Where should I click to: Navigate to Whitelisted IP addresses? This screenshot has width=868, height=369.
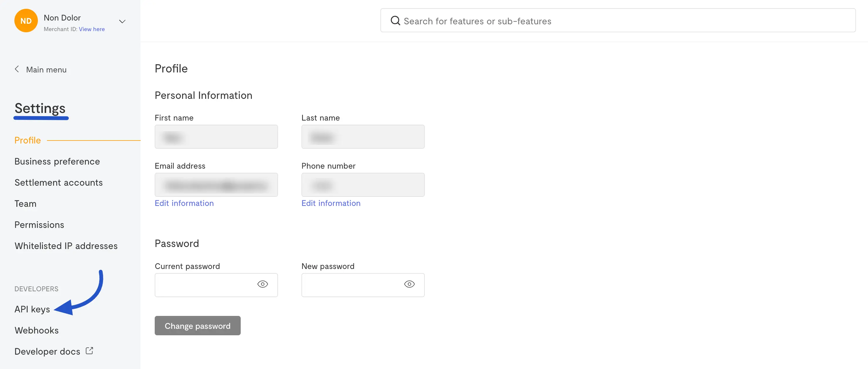point(66,246)
